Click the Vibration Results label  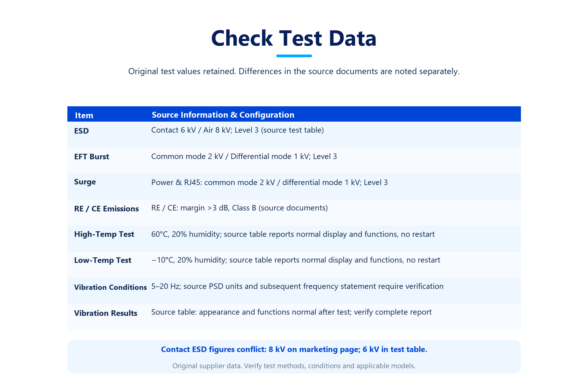tap(106, 313)
